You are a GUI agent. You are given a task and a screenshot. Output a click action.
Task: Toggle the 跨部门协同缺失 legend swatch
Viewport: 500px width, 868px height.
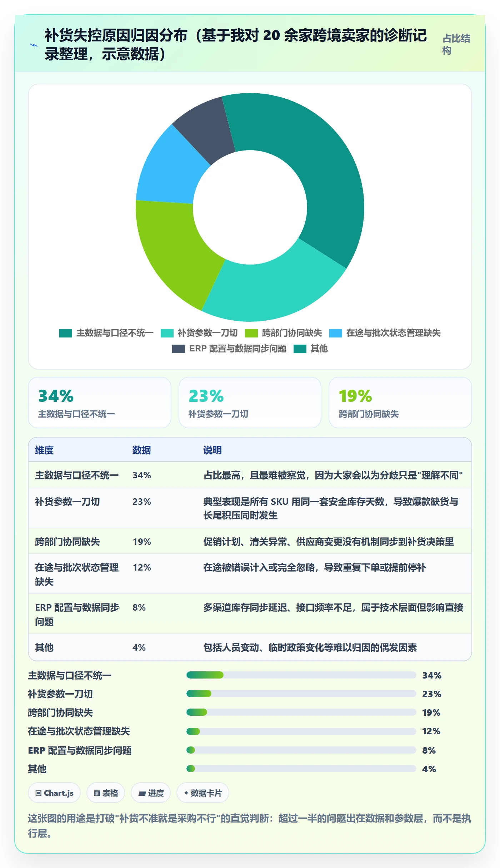tap(251, 333)
